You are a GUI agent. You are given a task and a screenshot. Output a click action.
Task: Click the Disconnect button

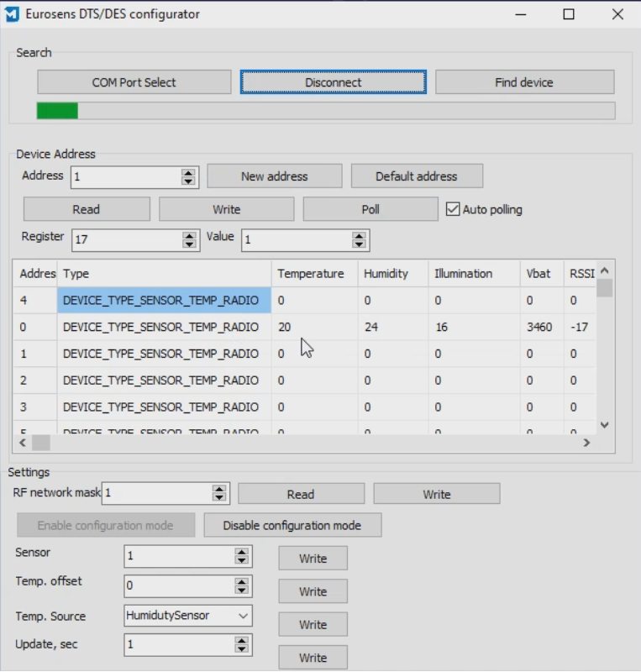(334, 82)
